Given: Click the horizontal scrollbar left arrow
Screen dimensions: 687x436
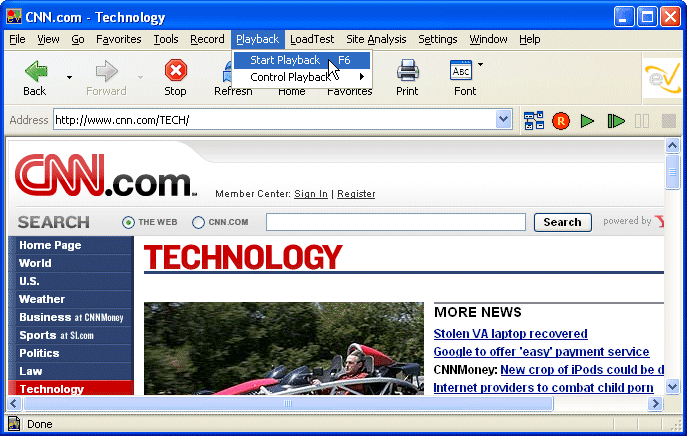Looking at the screenshot, I should pos(14,403).
